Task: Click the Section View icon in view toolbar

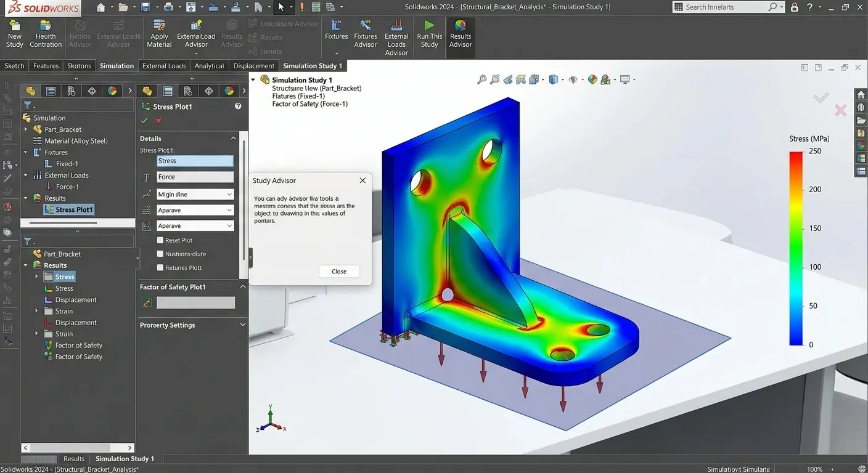Action: pyautogui.click(x=521, y=79)
